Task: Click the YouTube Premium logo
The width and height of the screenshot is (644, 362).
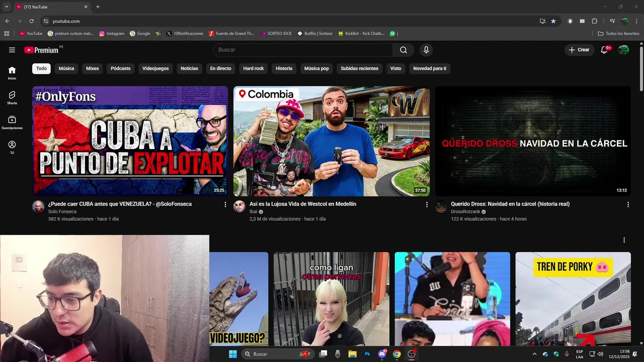Action: [x=41, y=50]
